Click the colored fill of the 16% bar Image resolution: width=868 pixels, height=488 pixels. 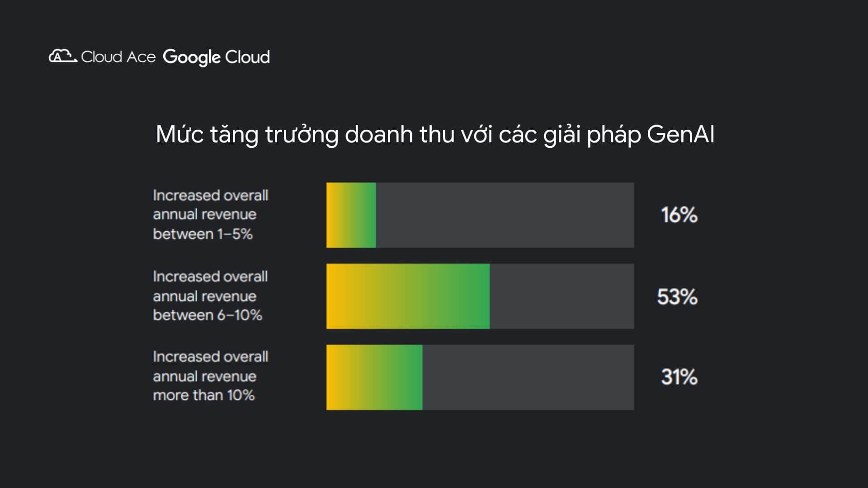351,215
